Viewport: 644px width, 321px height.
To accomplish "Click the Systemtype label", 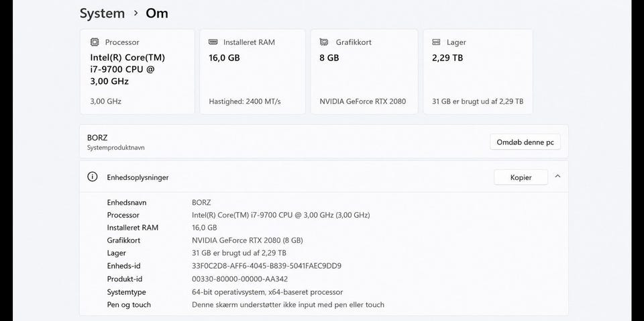I will [127, 292].
